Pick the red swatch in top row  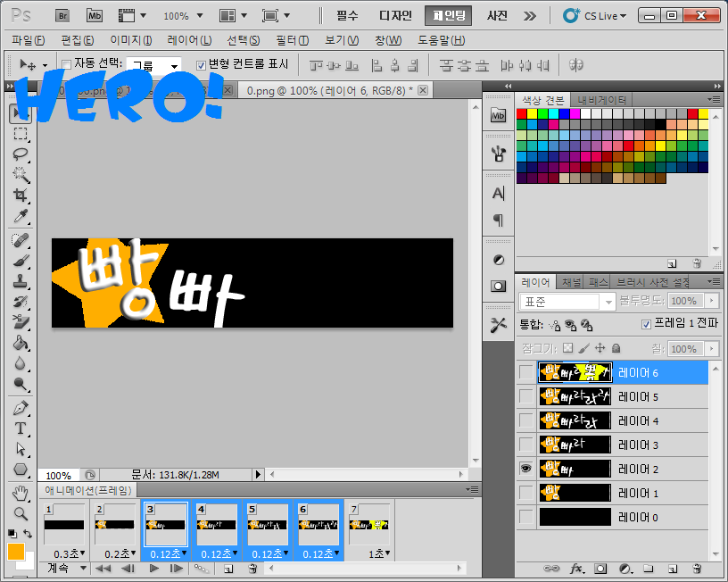coord(521,113)
